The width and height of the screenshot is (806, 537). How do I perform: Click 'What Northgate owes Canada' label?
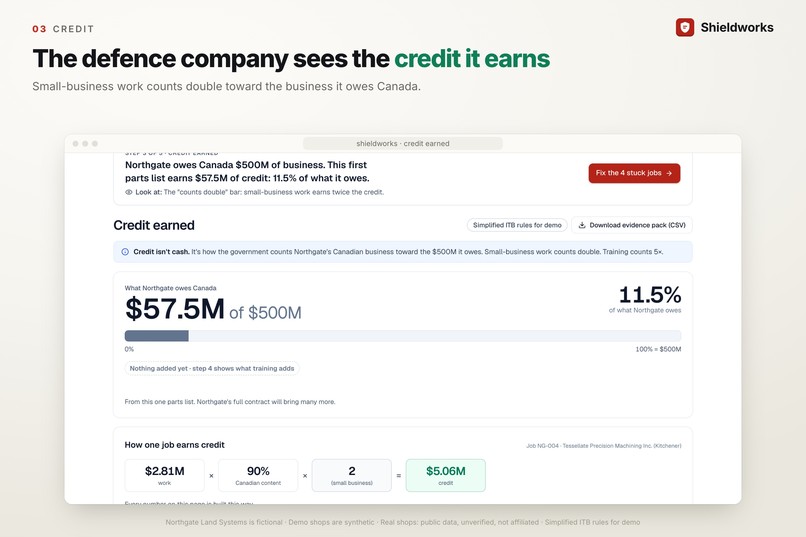[x=170, y=288]
